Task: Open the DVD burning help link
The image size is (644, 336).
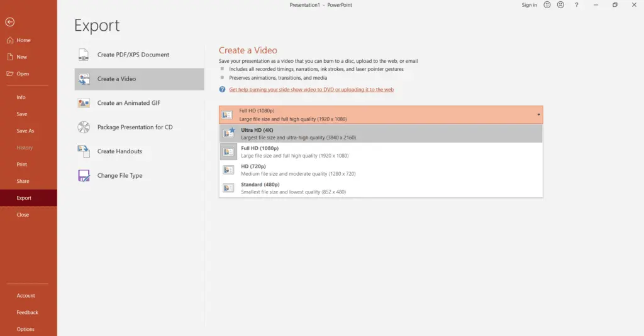Action: click(311, 89)
